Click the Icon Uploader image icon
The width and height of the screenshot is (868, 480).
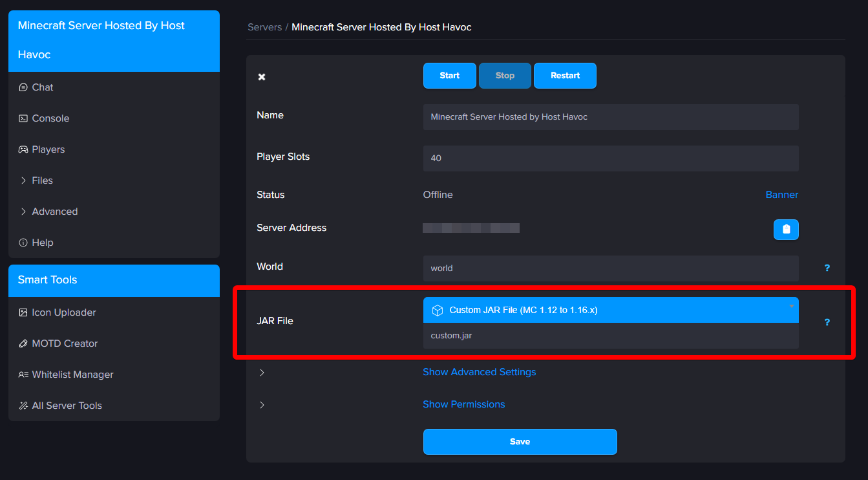(x=23, y=312)
